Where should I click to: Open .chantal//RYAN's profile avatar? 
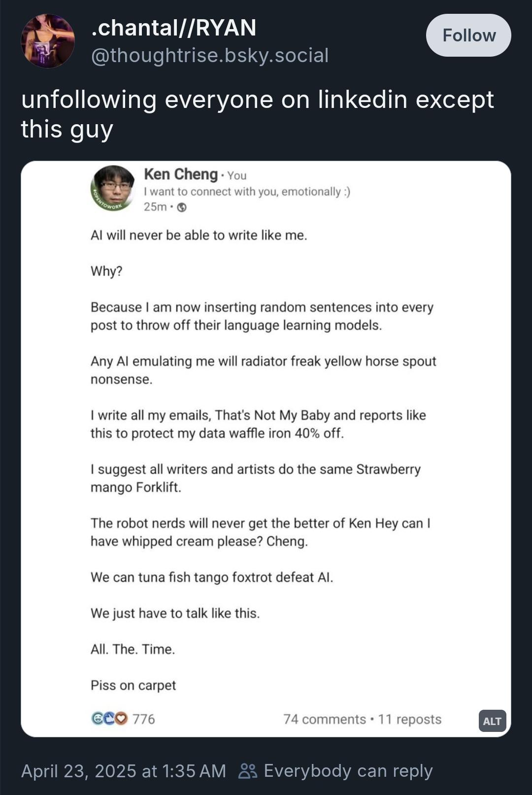(48, 41)
